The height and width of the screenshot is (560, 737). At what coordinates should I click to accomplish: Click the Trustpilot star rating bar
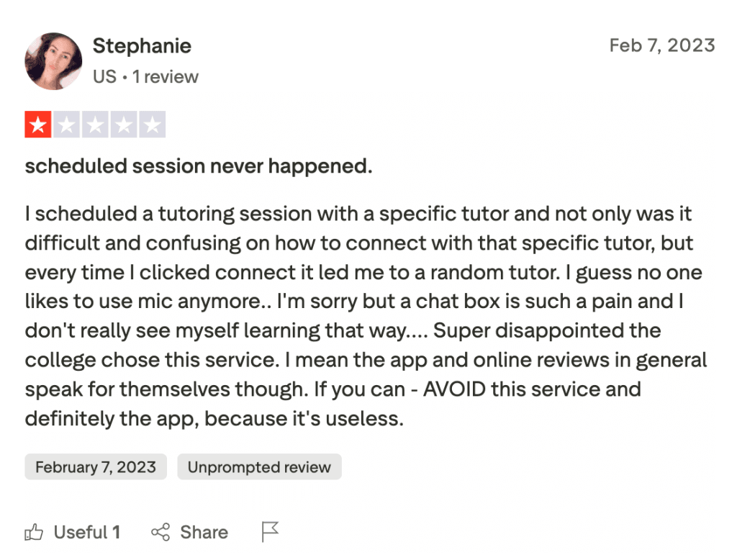coord(95,124)
